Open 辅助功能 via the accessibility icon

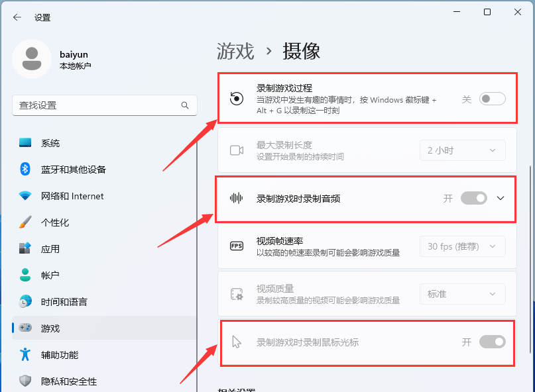pos(25,354)
